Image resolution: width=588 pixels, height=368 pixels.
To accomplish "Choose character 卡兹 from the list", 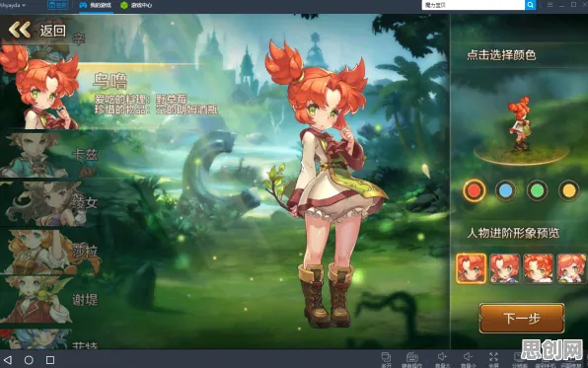I will pyautogui.click(x=48, y=155).
